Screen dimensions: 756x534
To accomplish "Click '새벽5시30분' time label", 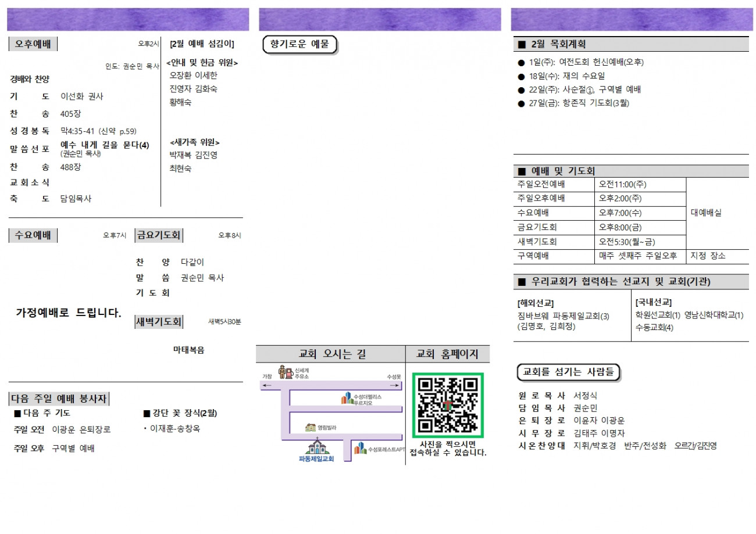I will click(x=224, y=321).
